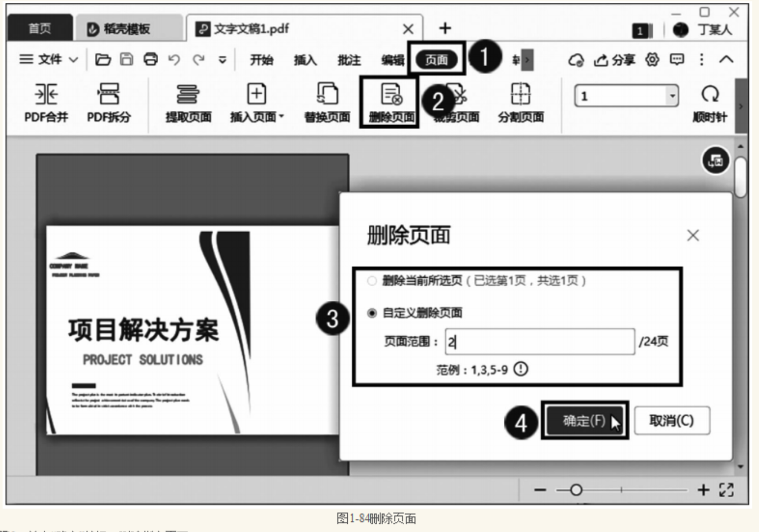Click the zoom slider handle

(x=576, y=490)
